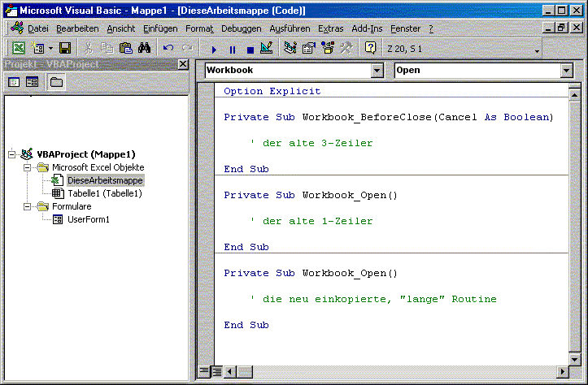Click code window scroll down arrow

click(574, 360)
